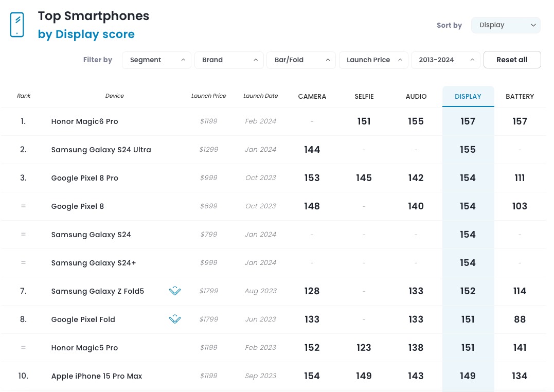Click the 'by Display score' subtitle
This screenshot has width=554, height=392.
click(86, 34)
